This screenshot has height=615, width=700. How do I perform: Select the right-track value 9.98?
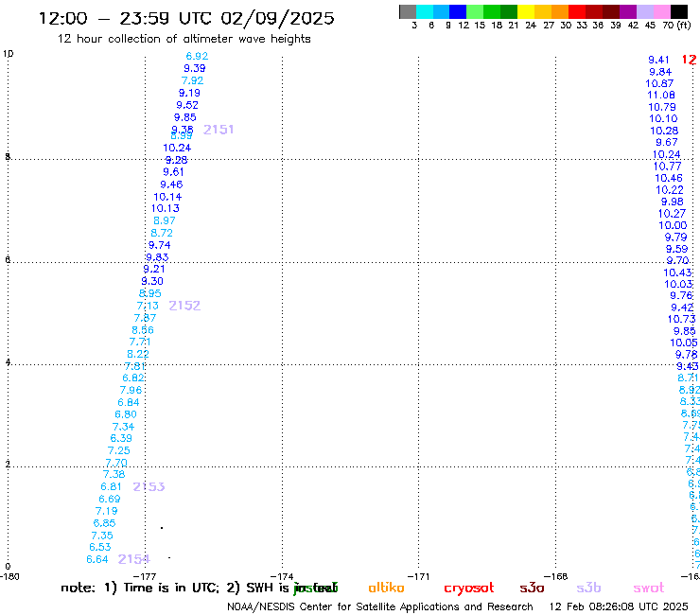(x=673, y=202)
